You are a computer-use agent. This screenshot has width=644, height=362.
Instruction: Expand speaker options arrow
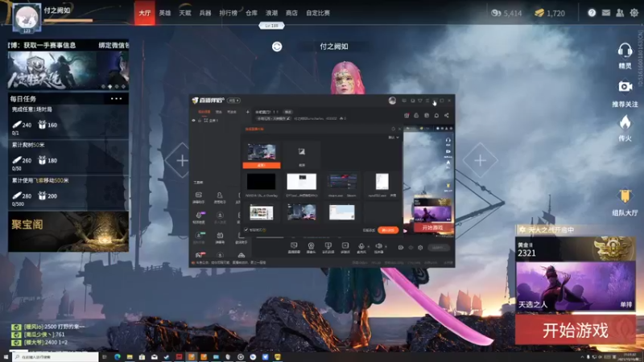tap(386, 246)
